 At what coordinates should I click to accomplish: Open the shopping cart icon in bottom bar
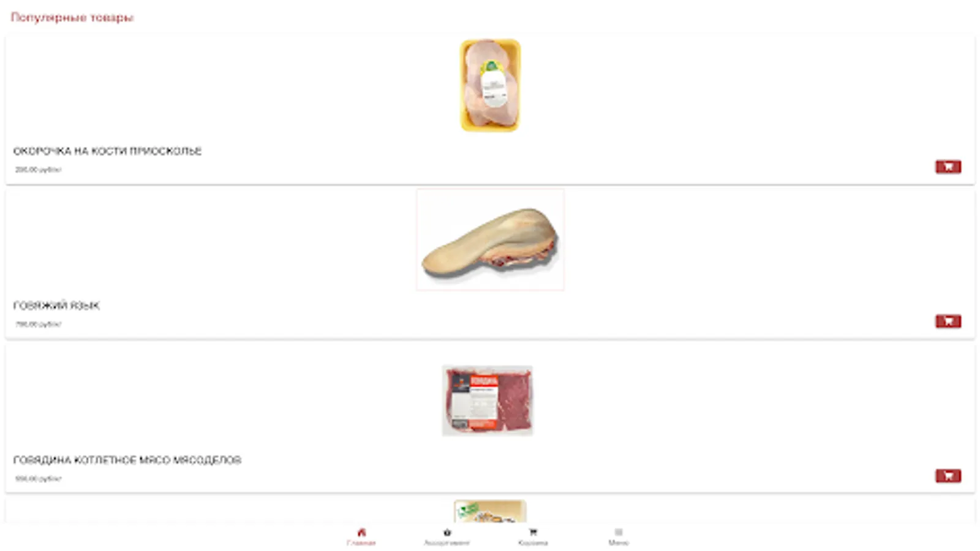533,532
